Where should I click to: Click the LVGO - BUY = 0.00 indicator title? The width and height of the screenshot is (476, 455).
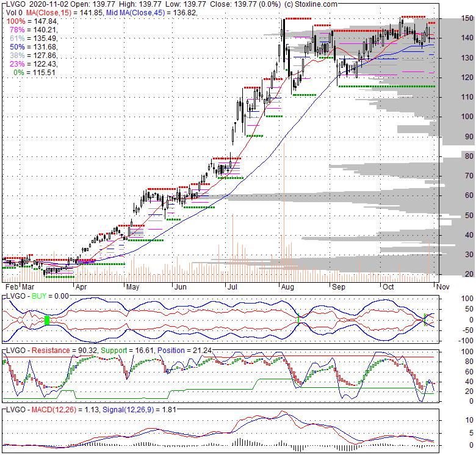pos(38,296)
